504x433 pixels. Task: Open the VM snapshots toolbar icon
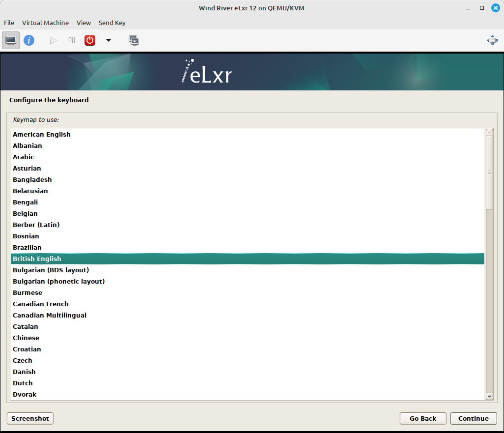click(134, 40)
